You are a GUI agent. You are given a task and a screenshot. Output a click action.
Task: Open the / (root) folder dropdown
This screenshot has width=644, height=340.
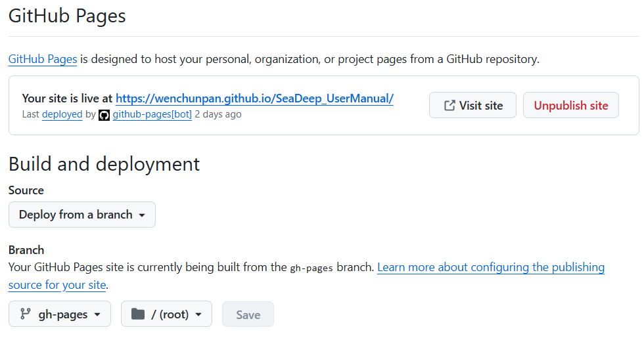click(x=166, y=314)
